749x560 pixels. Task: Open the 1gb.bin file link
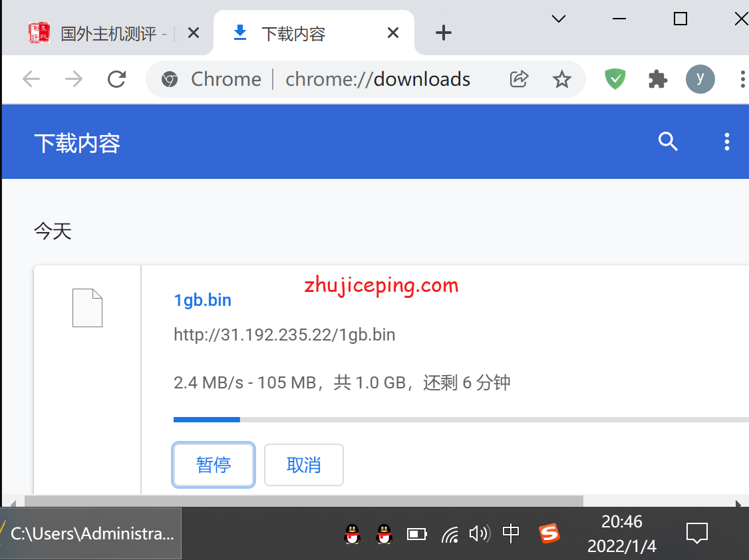point(202,300)
